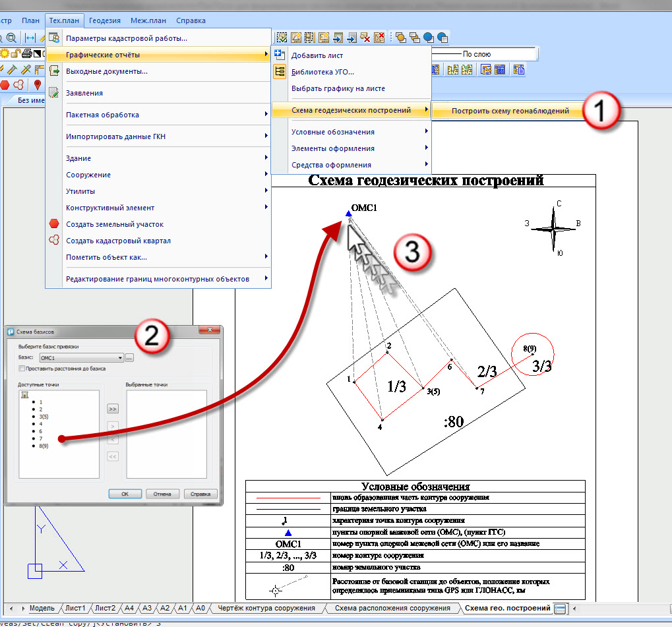Enable Проставить расстояния до базиса checkbox
Image resolution: width=672 pixels, height=627 pixels.
22,368
